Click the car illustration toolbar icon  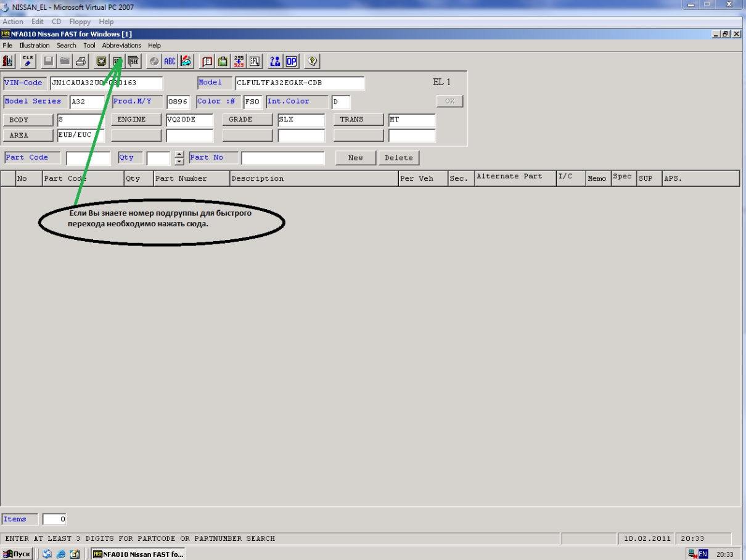(x=185, y=61)
